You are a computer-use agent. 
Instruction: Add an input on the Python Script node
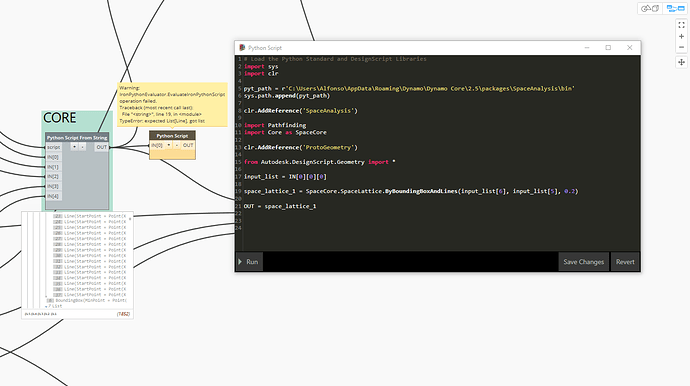point(169,145)
